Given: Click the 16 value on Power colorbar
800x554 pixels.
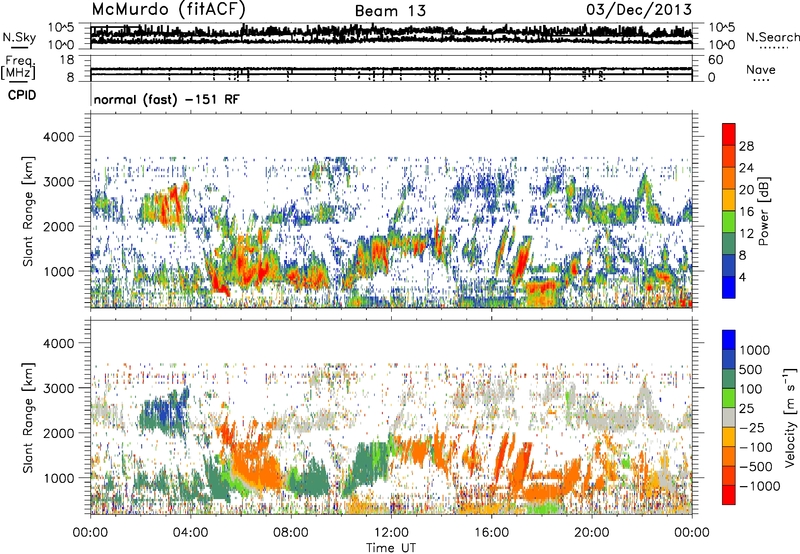Looking at the screenshot, I should coord(746,212).
